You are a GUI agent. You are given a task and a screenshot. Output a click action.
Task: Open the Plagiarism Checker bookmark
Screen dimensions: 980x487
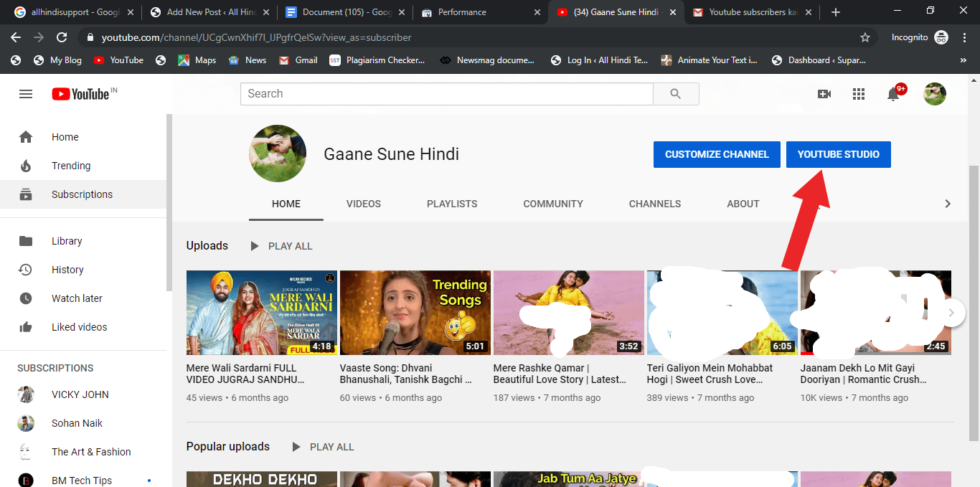(x=377, y=60)
